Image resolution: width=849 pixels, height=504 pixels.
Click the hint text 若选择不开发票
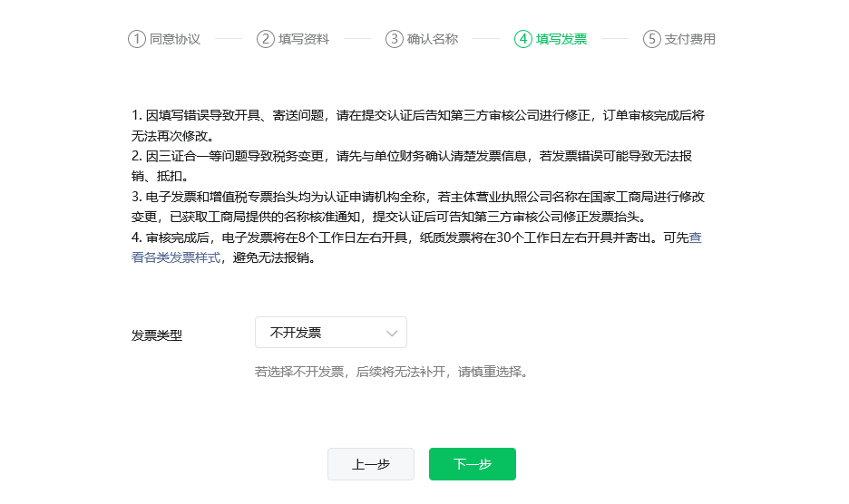391,372
